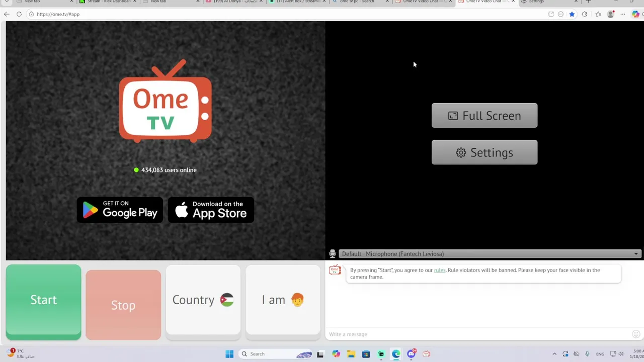This screenshot has width=644, height=362.
Task: Open Task View on taskbar
Action: (x=320, y=354)
